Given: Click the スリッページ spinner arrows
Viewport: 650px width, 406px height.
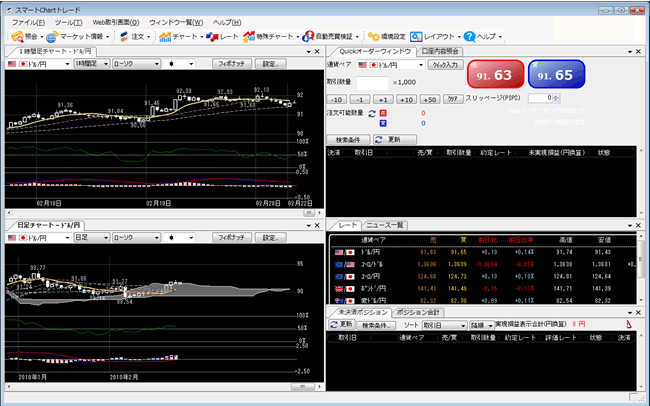Looking at the screenshot, I should click(556, 98).
